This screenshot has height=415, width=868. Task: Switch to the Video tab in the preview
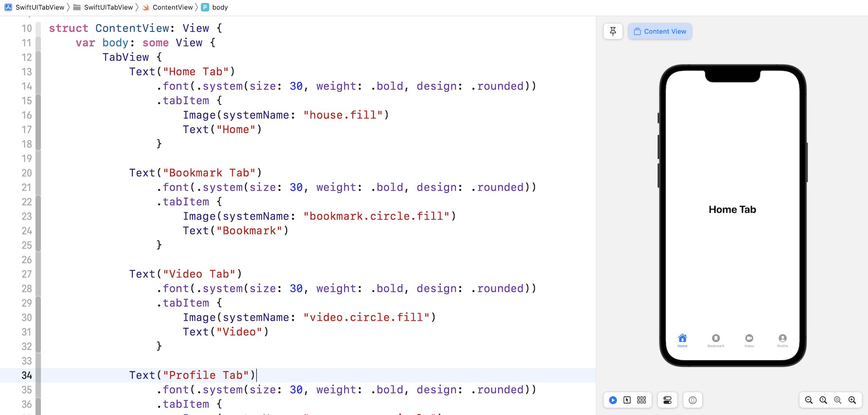coord(749,341)
